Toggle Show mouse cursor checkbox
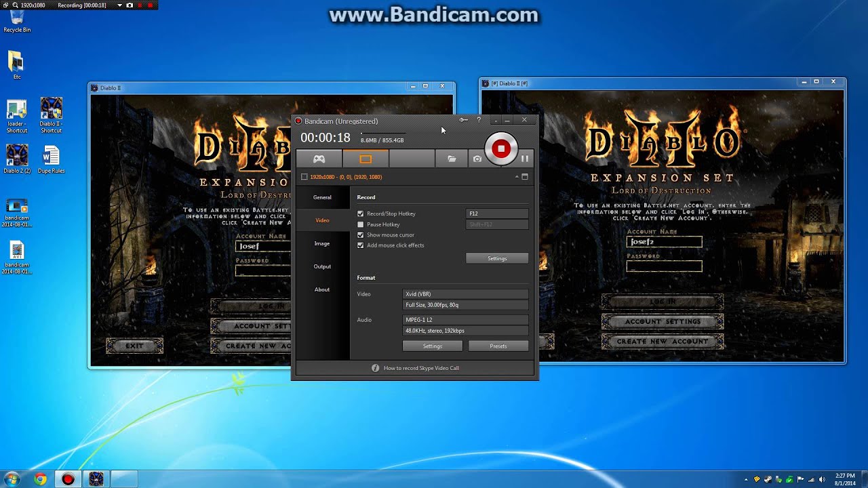The image size is (868, 488). [361, 235]
